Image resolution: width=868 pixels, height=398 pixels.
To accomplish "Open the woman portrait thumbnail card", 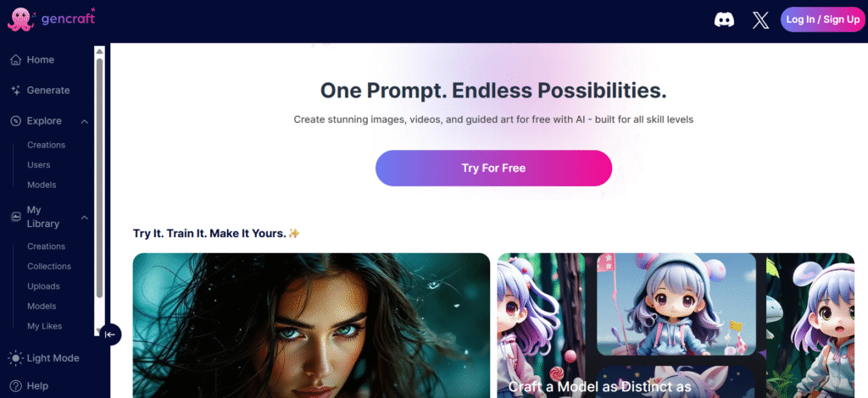I will (311, 325).
